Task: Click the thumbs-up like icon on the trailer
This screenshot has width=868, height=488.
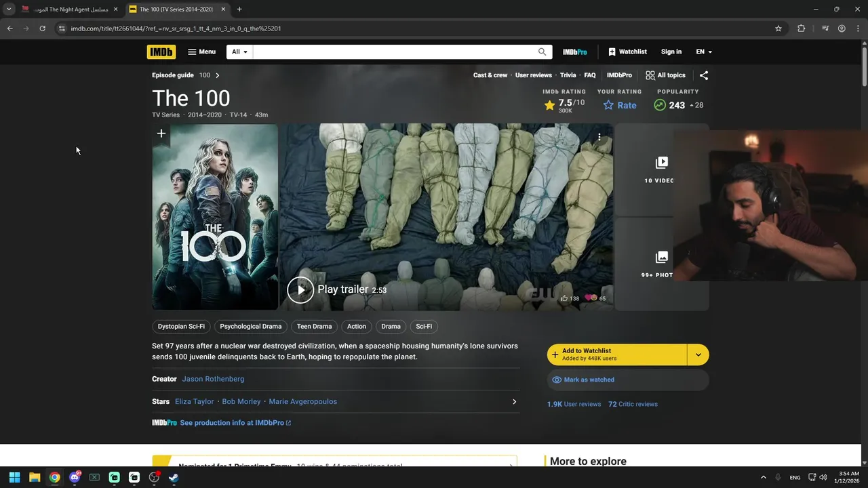Action: [564, 298]
